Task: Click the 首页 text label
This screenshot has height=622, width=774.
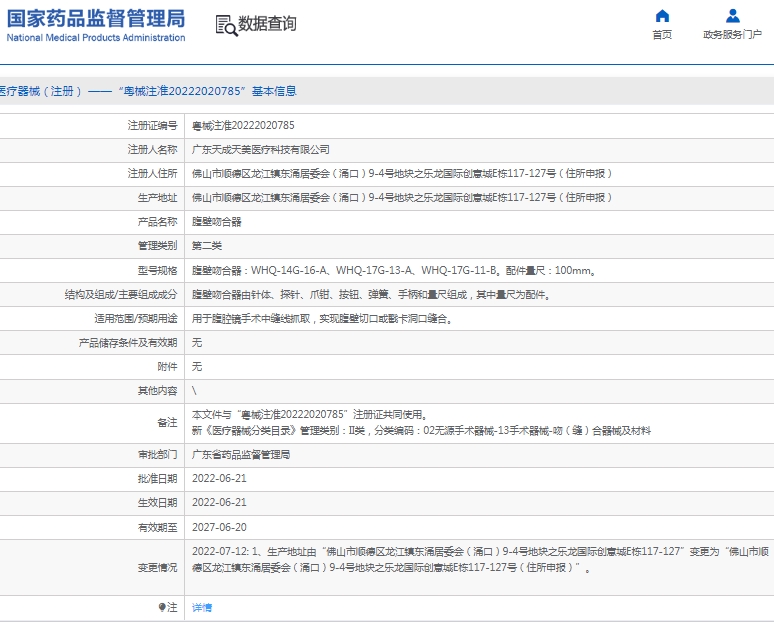Action: coord(662,35)
